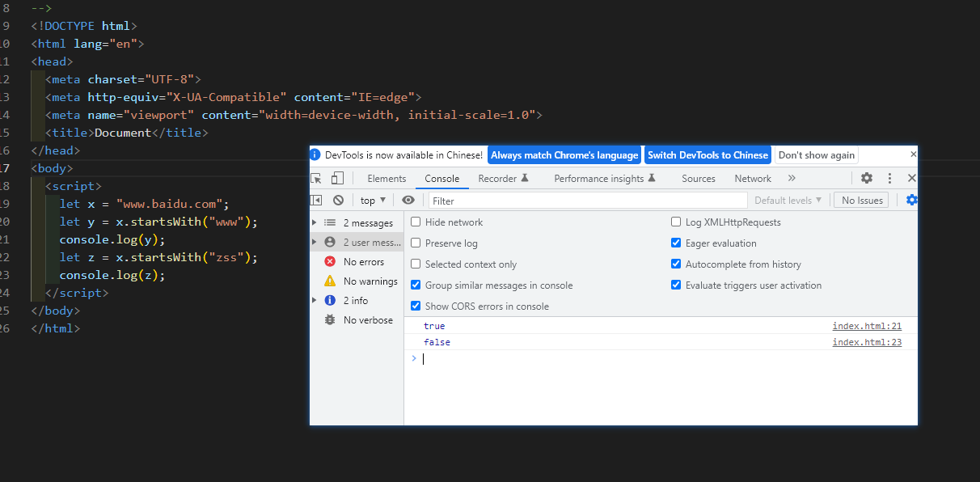Click the false console output
980x482 pixels.
pyautogui.click(x=437, y=342)
